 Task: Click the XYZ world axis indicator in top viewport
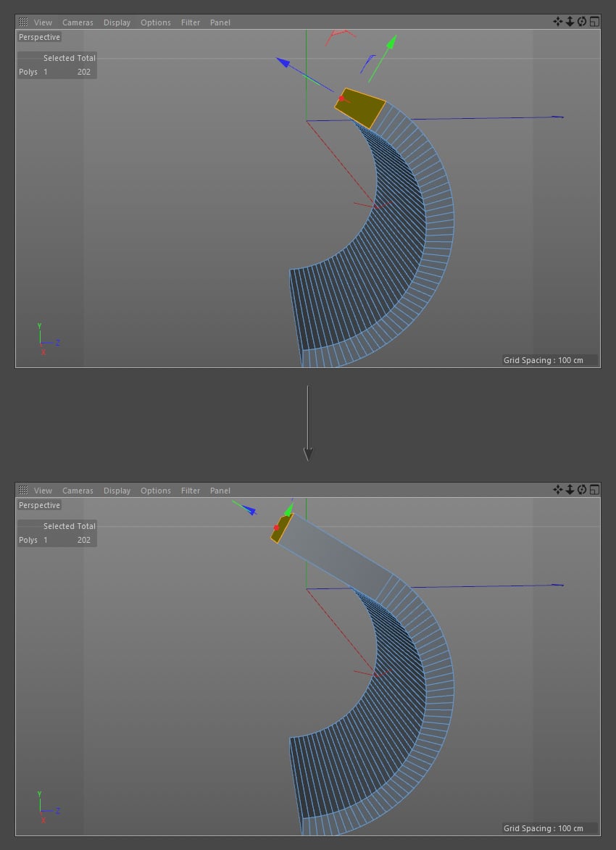click(x=49, y=339)
